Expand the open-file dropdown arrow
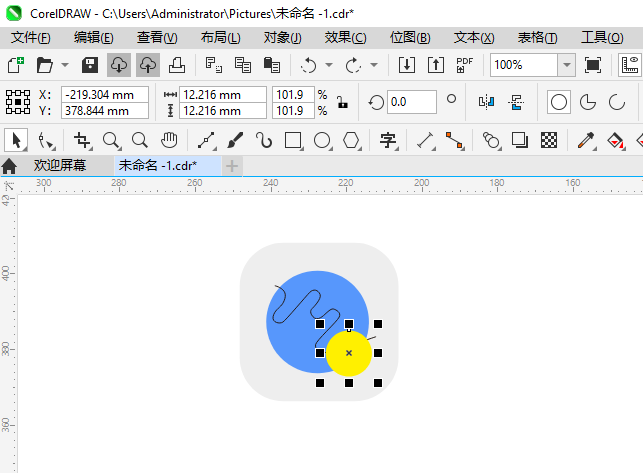 tap(65, 65)
